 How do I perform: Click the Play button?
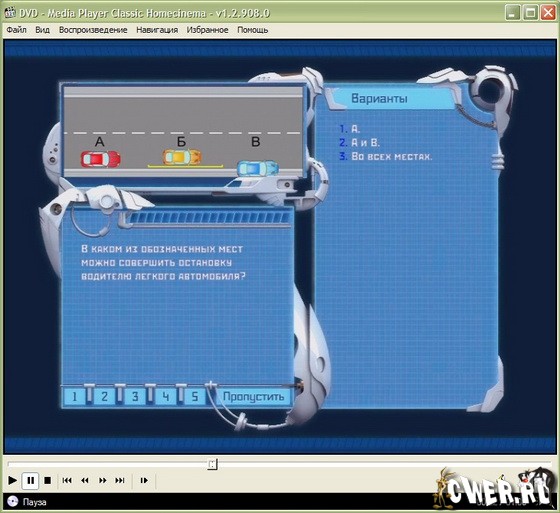pos(12,480)
